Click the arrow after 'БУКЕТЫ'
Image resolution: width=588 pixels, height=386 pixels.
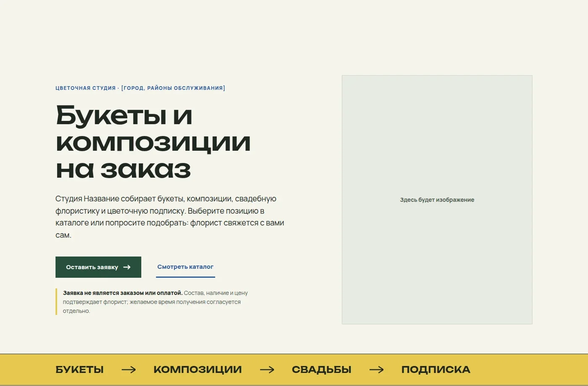[129, 370]
